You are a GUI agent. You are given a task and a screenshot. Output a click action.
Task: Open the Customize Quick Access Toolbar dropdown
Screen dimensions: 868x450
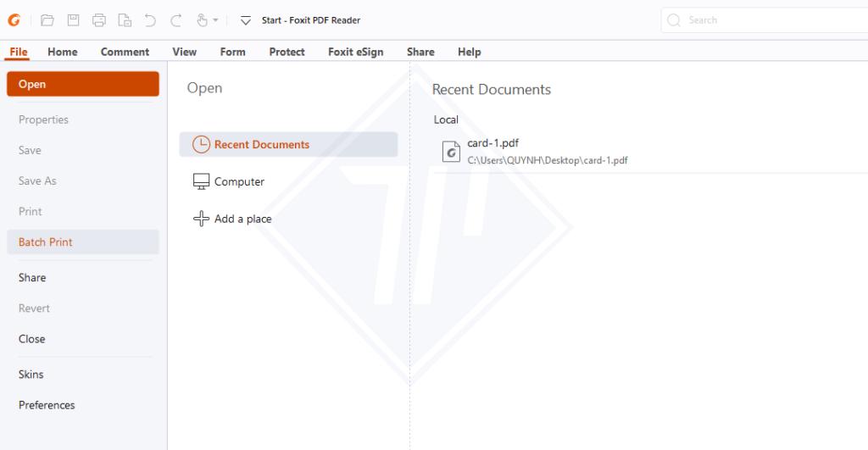coord(245,20)
